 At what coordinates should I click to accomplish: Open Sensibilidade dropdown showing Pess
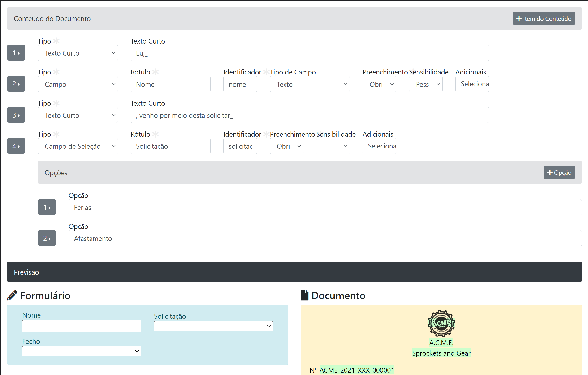pyautogui.click(x=425, y=84)
